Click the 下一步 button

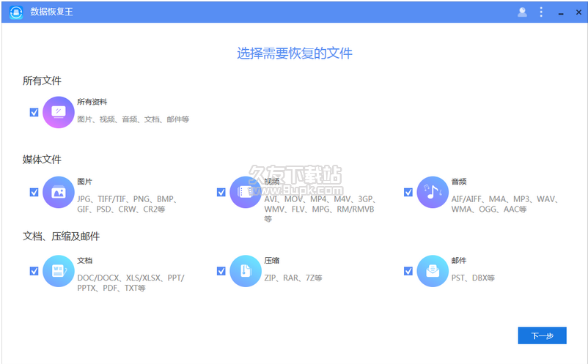click(x=543, y=335)
